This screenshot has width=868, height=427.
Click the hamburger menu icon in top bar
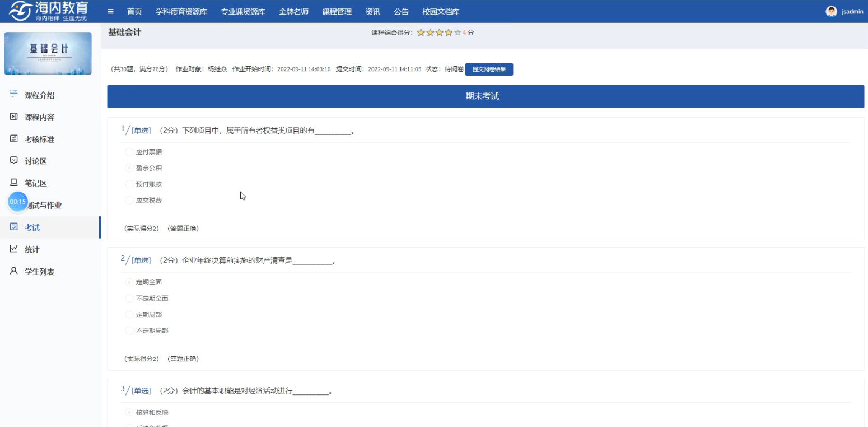110,11
